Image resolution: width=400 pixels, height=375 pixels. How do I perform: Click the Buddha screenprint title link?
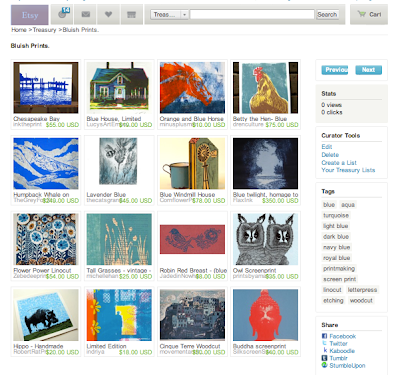[260, 346]
